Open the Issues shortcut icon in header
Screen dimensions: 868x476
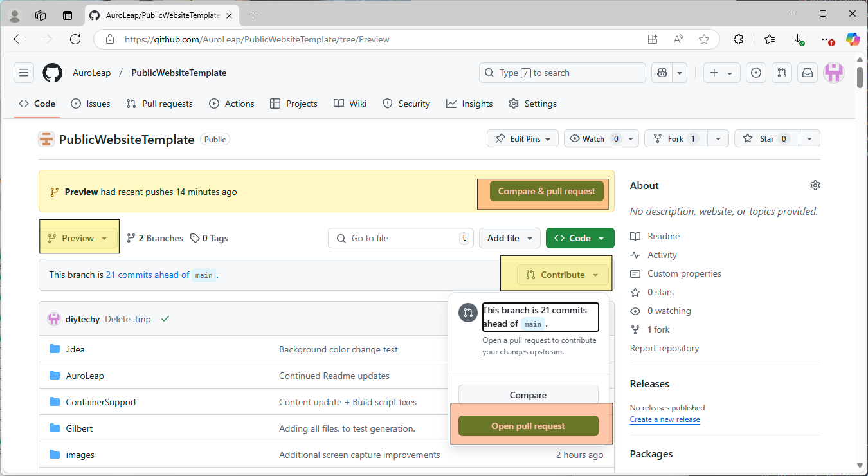point(756,73)
